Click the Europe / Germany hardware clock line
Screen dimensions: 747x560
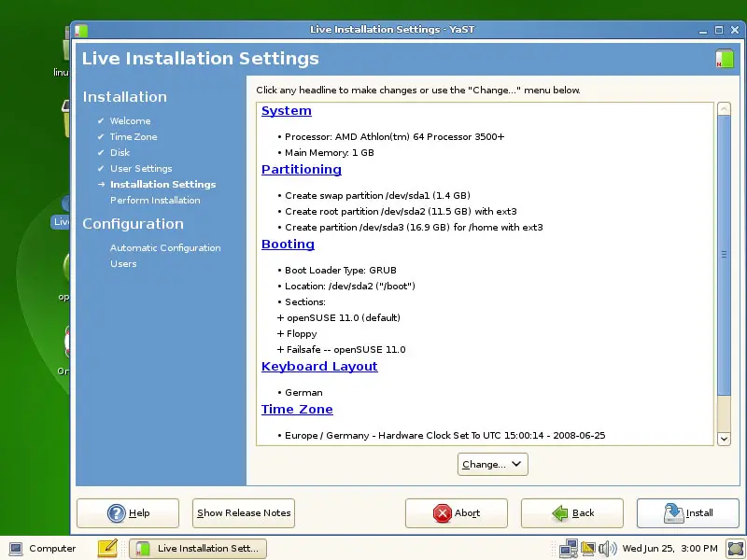coord(445,436)
